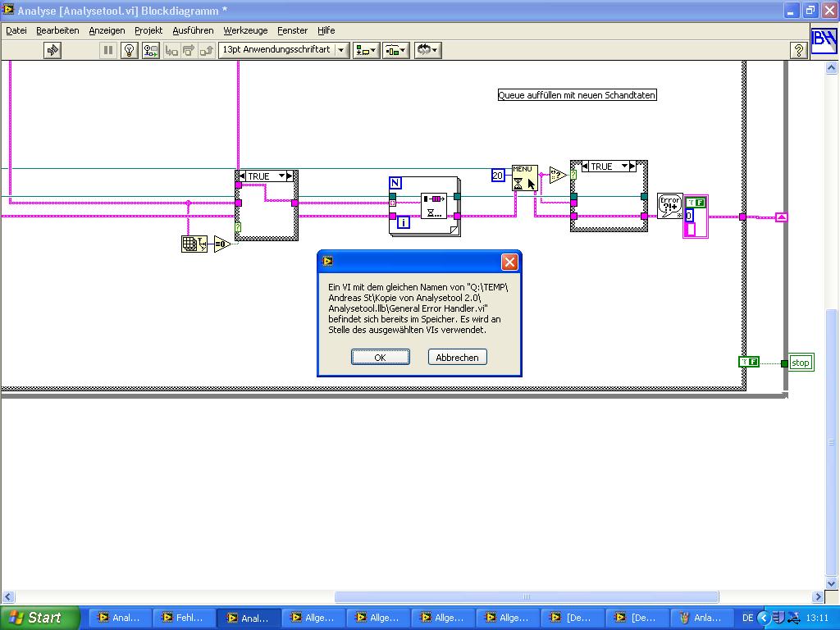The width and height of the screenshot is (840, 630).
Task: Open the Windows Start menu
Action: 40,618
